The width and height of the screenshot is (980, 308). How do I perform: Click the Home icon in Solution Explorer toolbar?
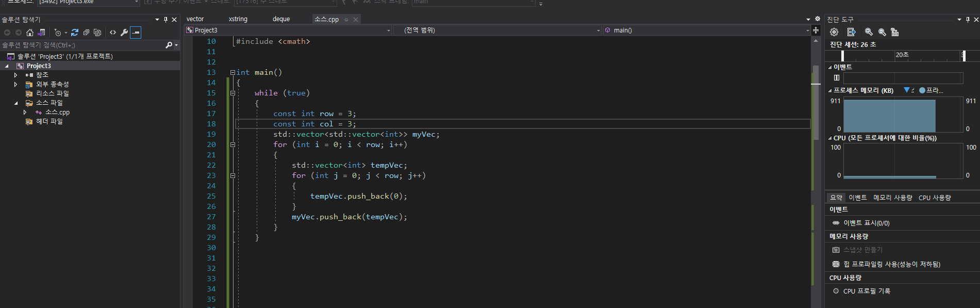coord(30,33)
